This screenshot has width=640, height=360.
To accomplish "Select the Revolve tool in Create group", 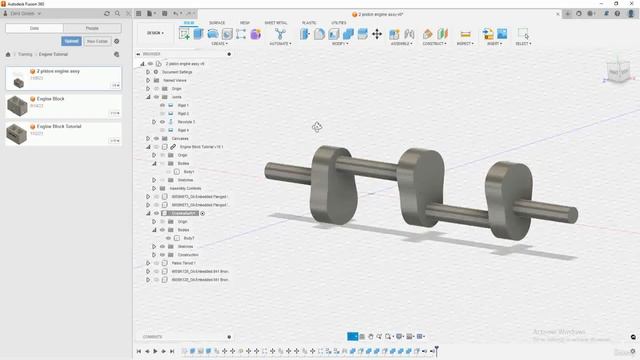I will 213,34.
